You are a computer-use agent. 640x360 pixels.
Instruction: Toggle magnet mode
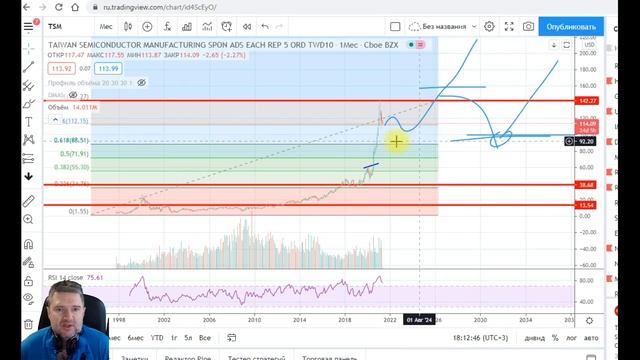pyautogui.click(x=29, y=244)
